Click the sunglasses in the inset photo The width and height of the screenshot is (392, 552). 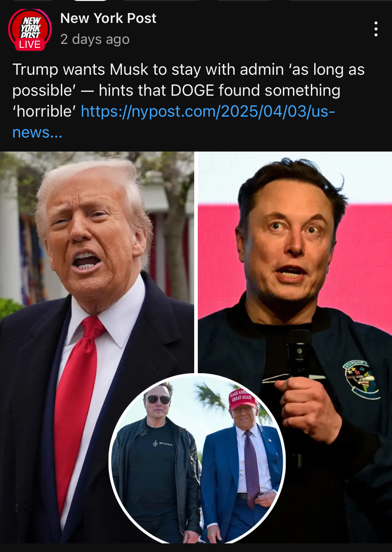158,399
